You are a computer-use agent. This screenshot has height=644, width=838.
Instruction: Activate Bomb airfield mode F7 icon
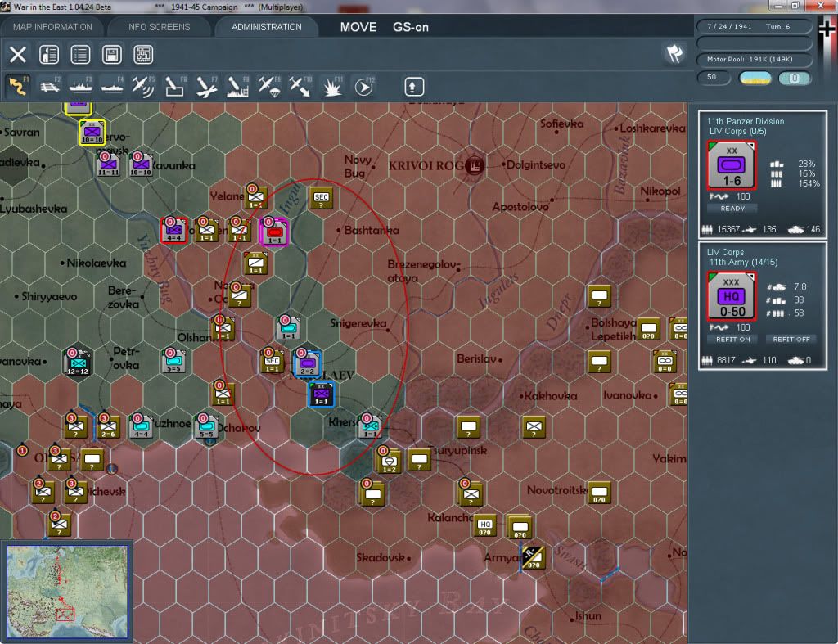point(206,86)
